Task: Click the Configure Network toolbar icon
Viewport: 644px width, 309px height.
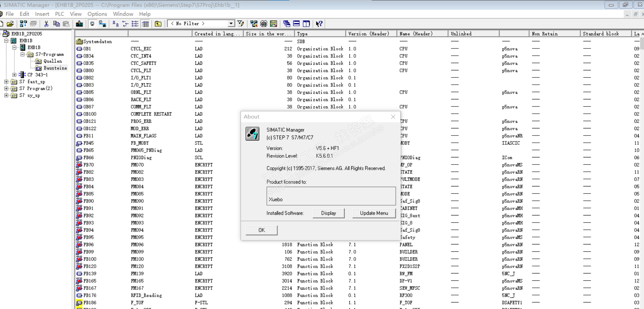Action: pos(254,24)
